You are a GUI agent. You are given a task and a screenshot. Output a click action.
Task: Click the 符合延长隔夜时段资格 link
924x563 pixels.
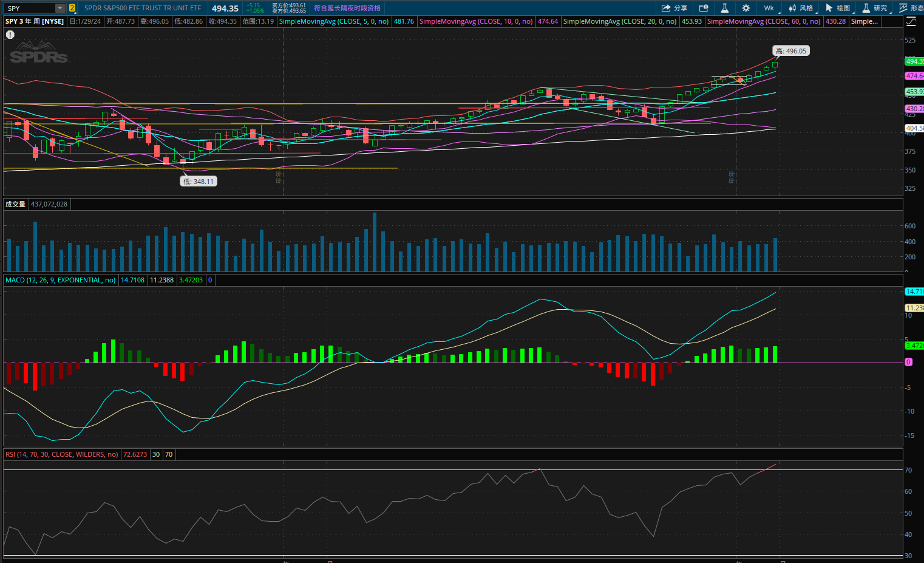[347, 8]
